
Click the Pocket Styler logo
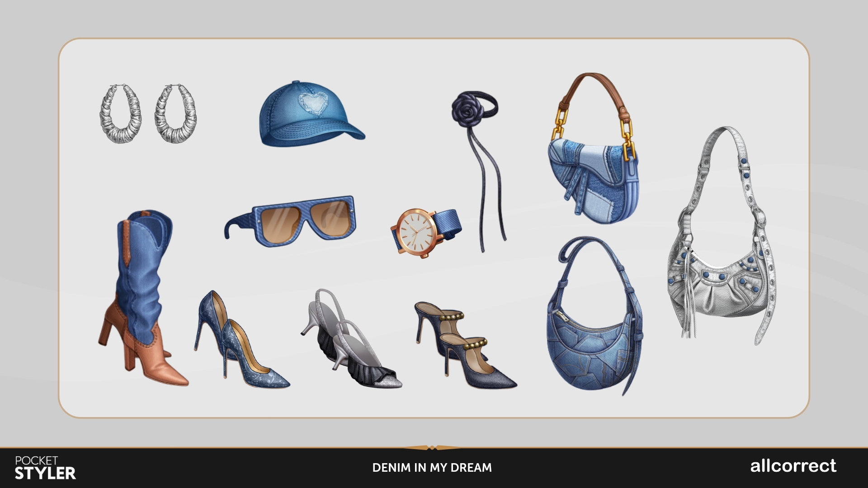pos(45,468)
